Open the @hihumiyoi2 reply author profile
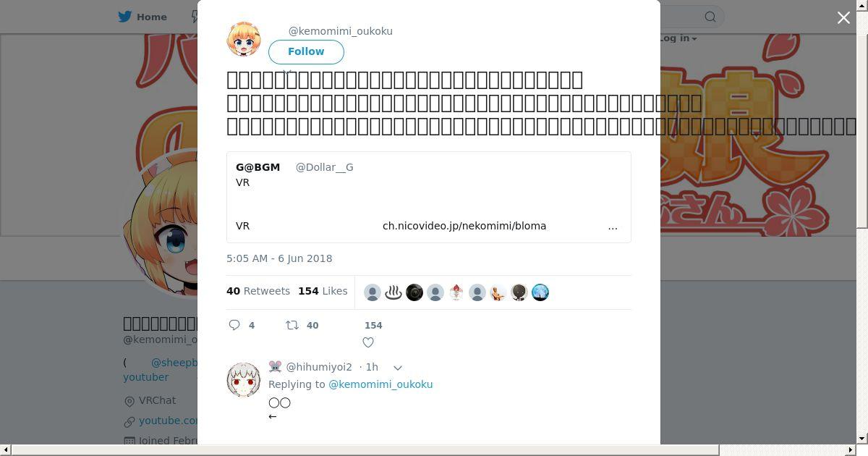 [x=319, y=367]
